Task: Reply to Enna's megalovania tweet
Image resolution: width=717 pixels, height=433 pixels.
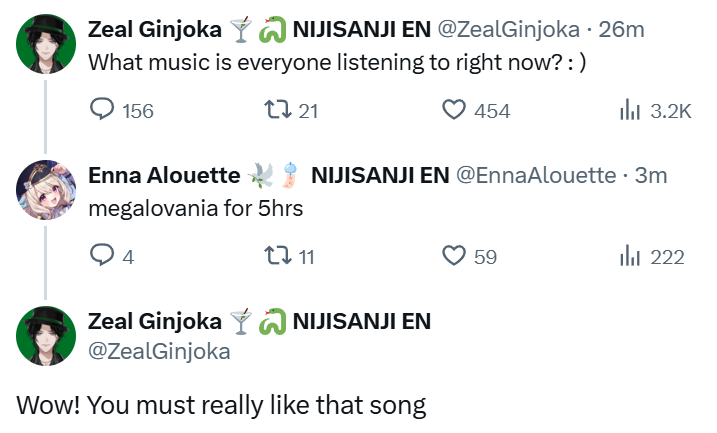Action: (x=103, y=257)
